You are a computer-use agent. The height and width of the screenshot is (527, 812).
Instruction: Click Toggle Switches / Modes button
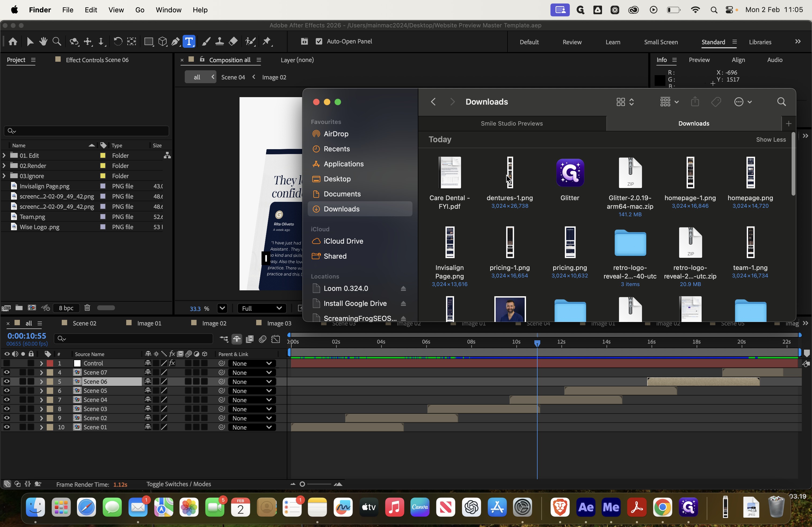179,484
